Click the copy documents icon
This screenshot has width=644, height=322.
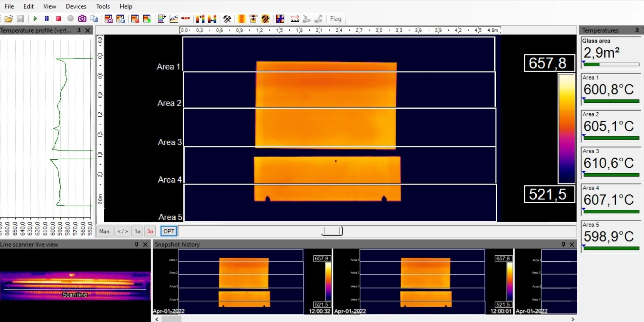(94, 19)
